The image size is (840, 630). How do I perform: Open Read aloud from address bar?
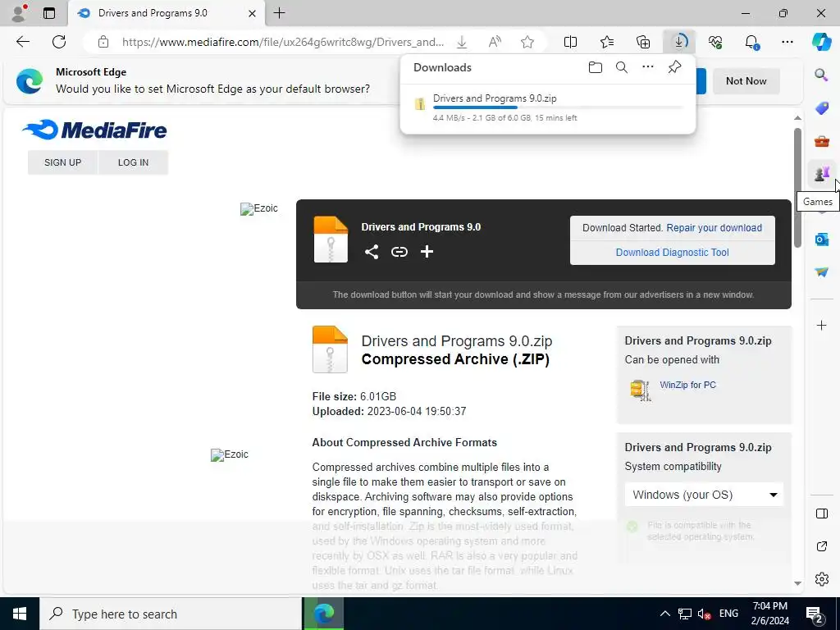coord(495,42)
